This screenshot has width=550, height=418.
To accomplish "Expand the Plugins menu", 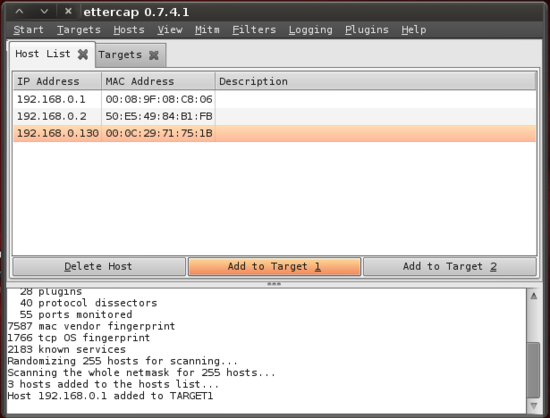I will 367,30.
